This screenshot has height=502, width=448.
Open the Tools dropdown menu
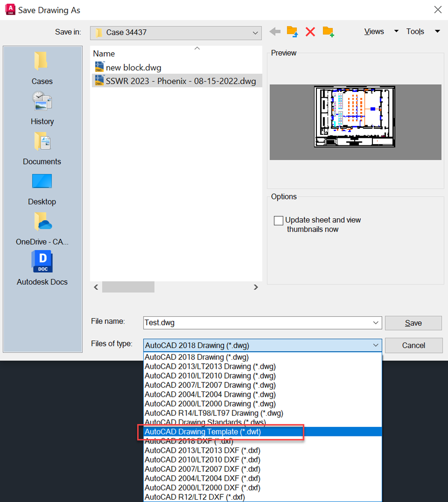423,32
